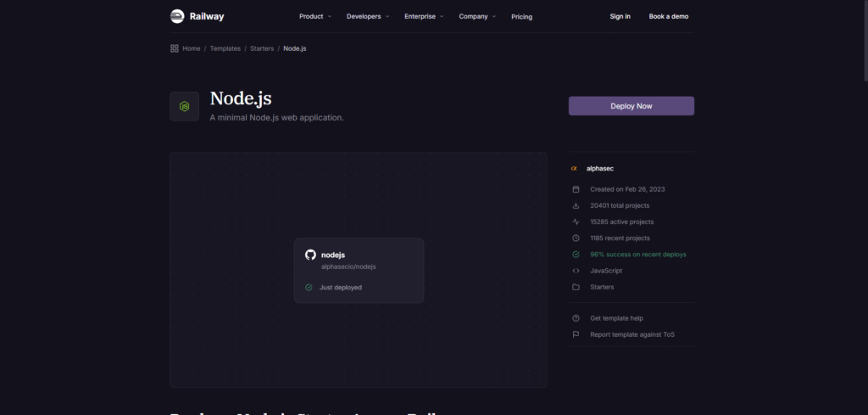The image size is (868, 415).
Task: Click Sign in
Action: point(620,17)
